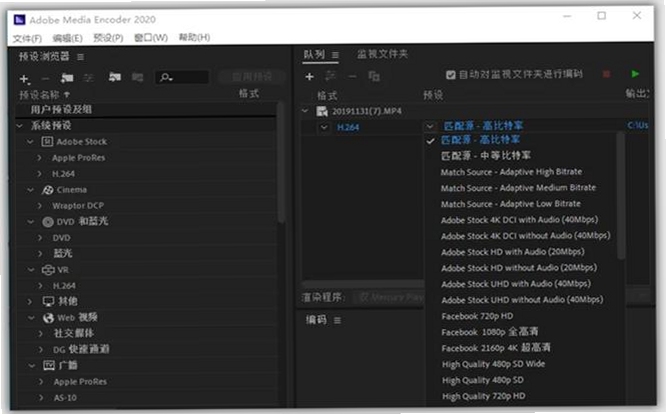The width and height of the screenshot is (666, 414).
Task: Open the preset dropdown arrow next to 匹配源 - 高比特率
Action: [430, 126]
